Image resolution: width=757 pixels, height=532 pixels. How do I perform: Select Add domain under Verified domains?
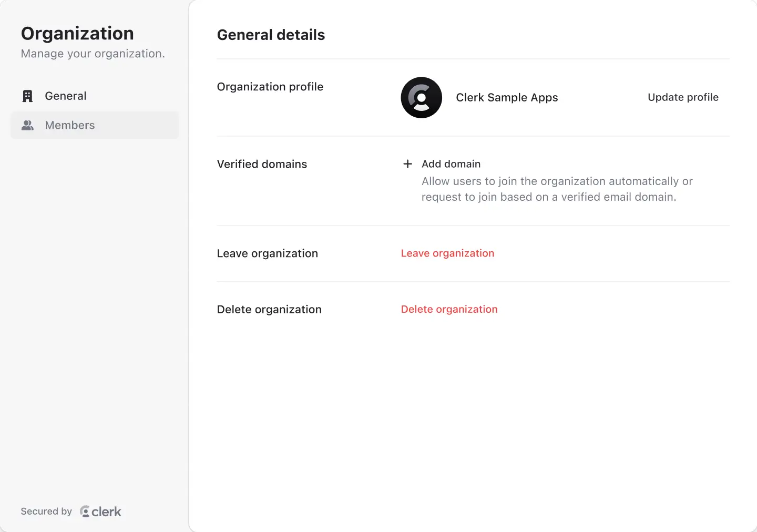451,163
